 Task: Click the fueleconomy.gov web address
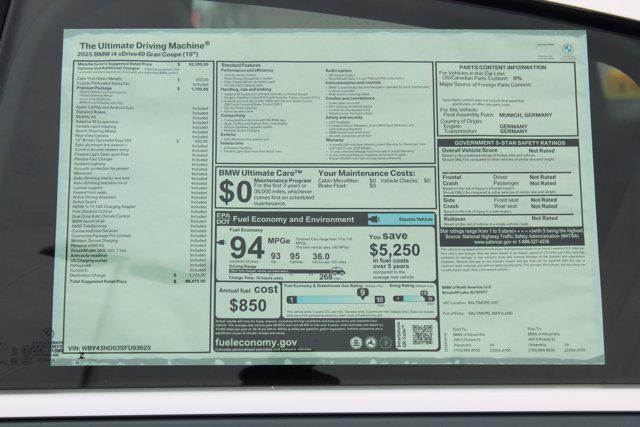click(x=256, y=342)
